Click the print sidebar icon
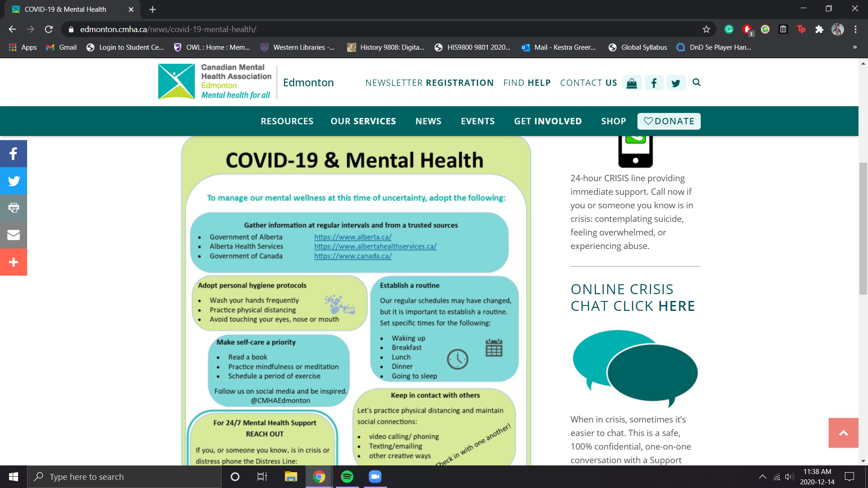 pos(14,208)
